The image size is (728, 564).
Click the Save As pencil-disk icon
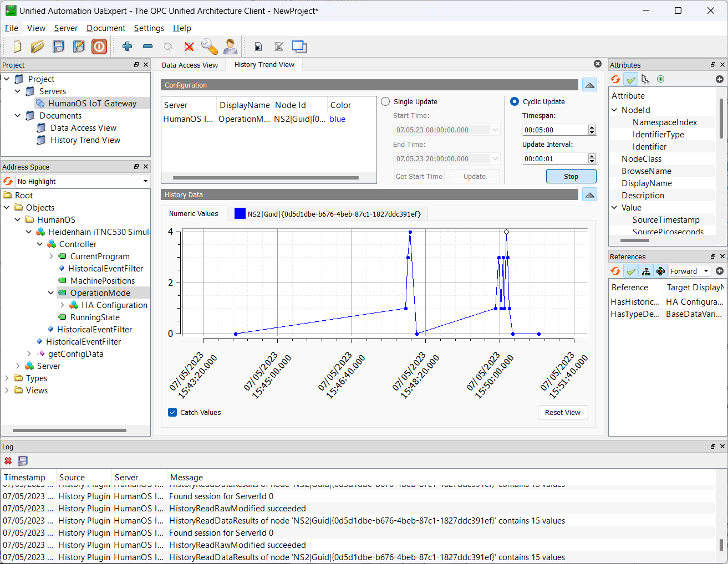[x=79, y=47]
